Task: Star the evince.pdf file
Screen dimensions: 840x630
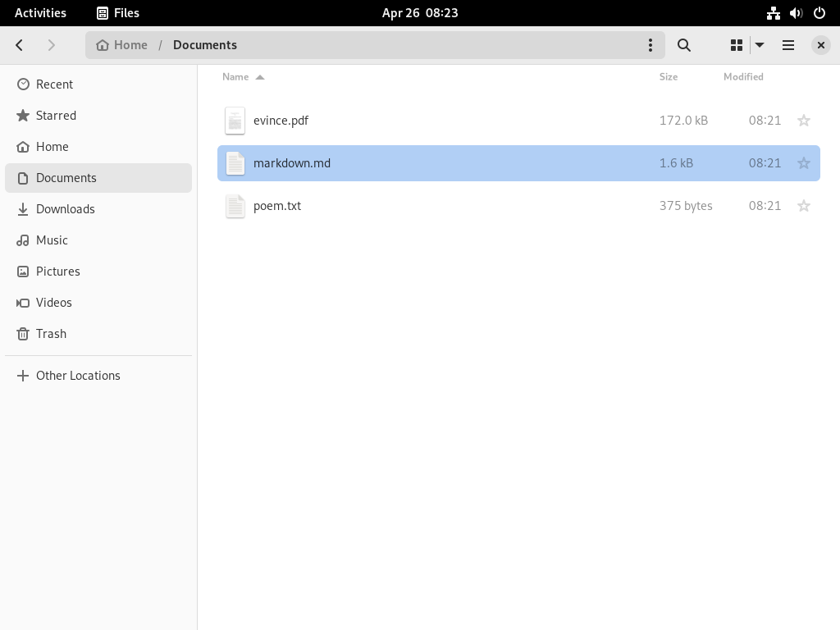Action: 804,121
